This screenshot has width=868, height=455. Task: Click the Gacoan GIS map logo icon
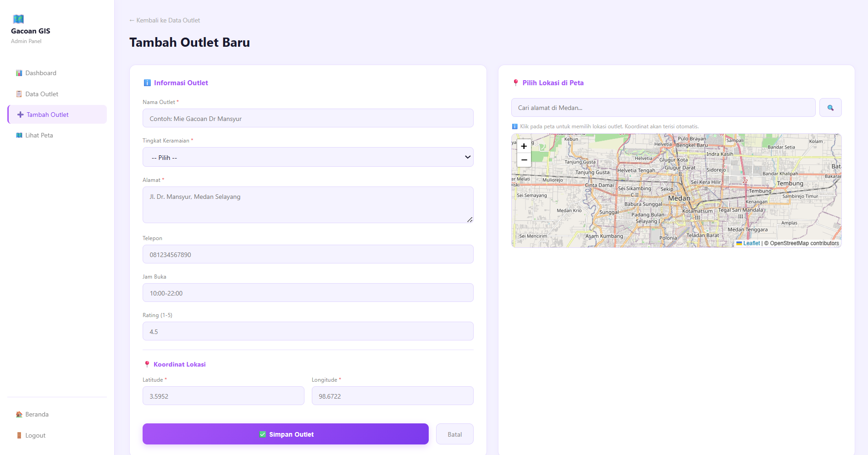(x=18, y=19)
